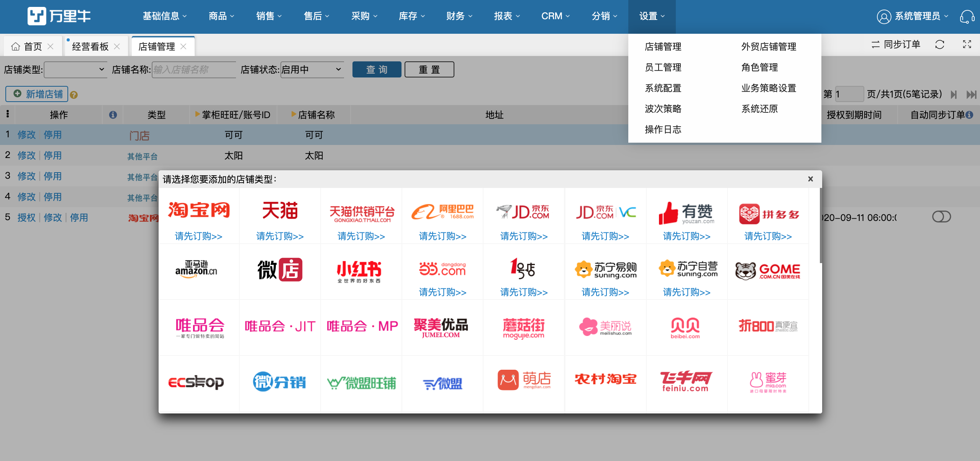
Task: Click info icon in 操作 column header
Action: point(113,115)
